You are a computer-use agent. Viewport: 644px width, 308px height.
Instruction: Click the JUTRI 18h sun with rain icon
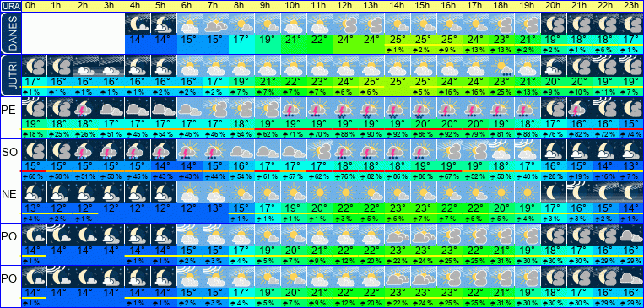(x=503, y=66)
